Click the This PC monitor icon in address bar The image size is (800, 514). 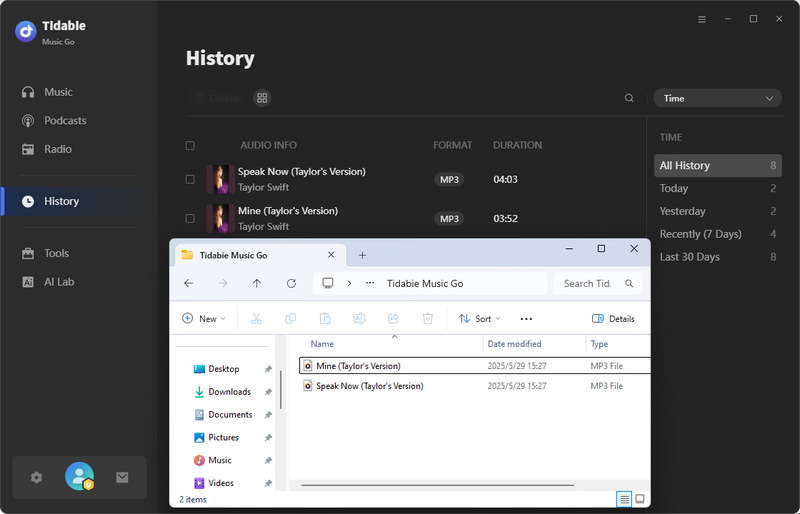[x=328, y=283]
